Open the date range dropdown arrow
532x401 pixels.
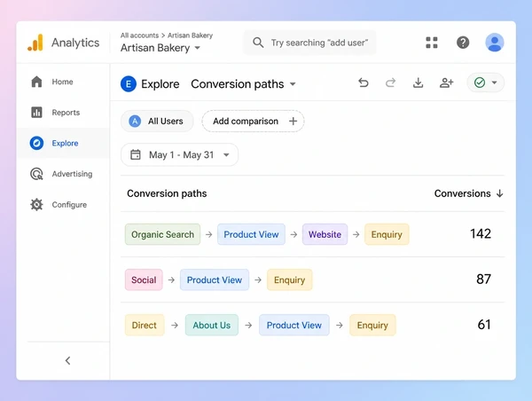point(226,155)
